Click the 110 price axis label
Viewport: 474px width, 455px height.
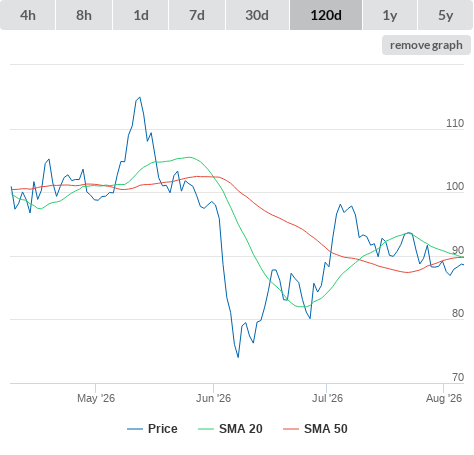(x=455, y=123)
